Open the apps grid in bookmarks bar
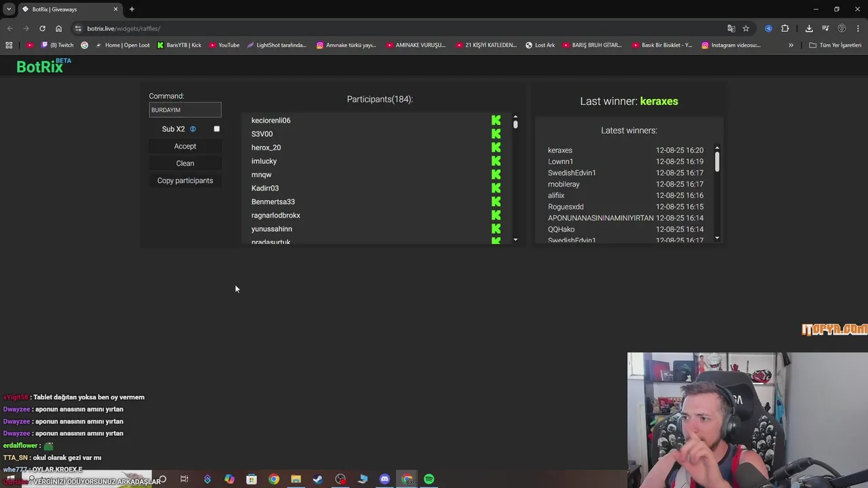868x488 pixels. pyautogui.click(x=9, y=45)
